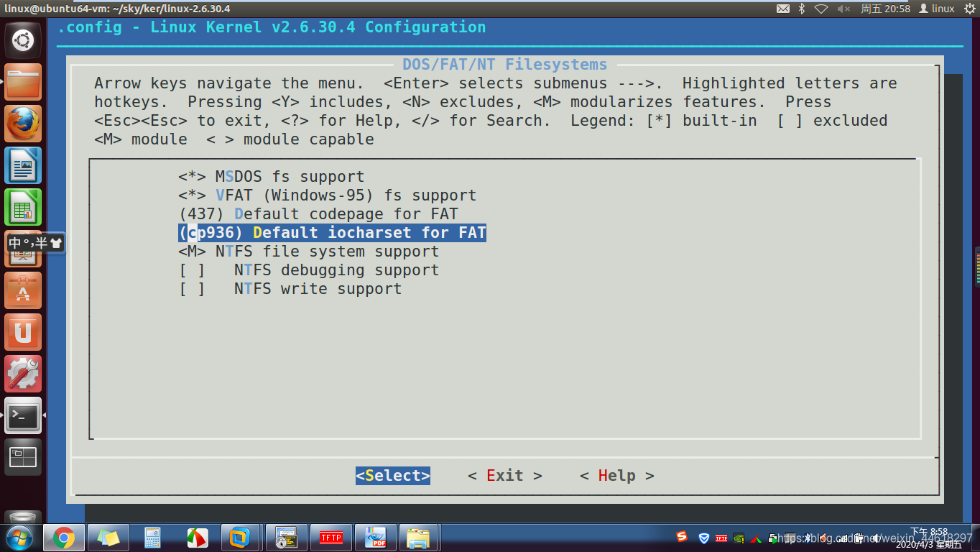Open the Ubuntu Dash home button
980x552 pixels.
pyautogui.click(x=24, y=40)
